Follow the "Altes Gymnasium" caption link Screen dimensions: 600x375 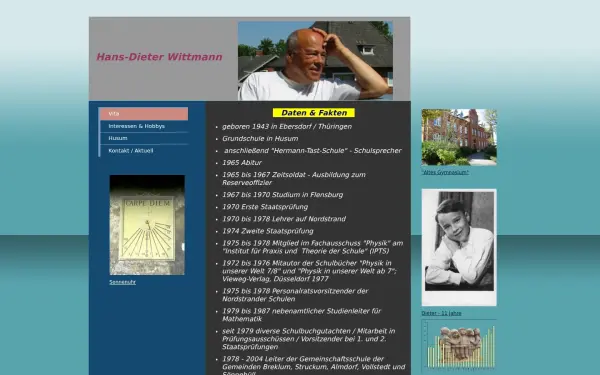click(x=445, y=173)
